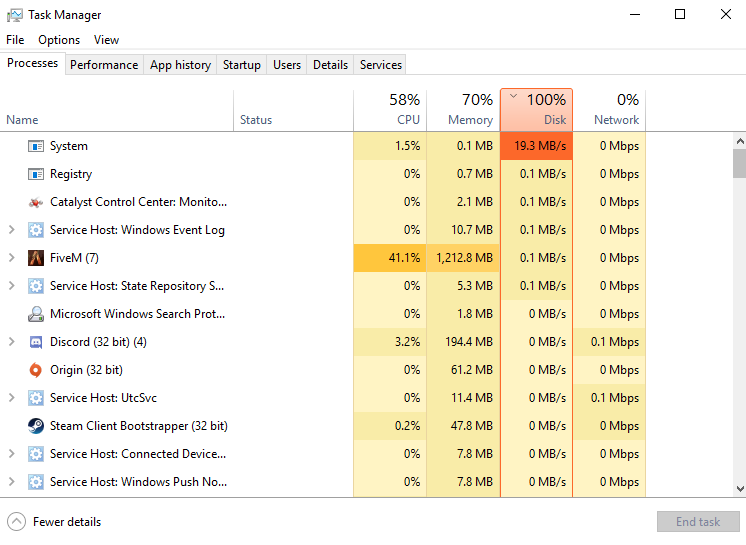
Task: Click the End task button
Action: (697, 521)
